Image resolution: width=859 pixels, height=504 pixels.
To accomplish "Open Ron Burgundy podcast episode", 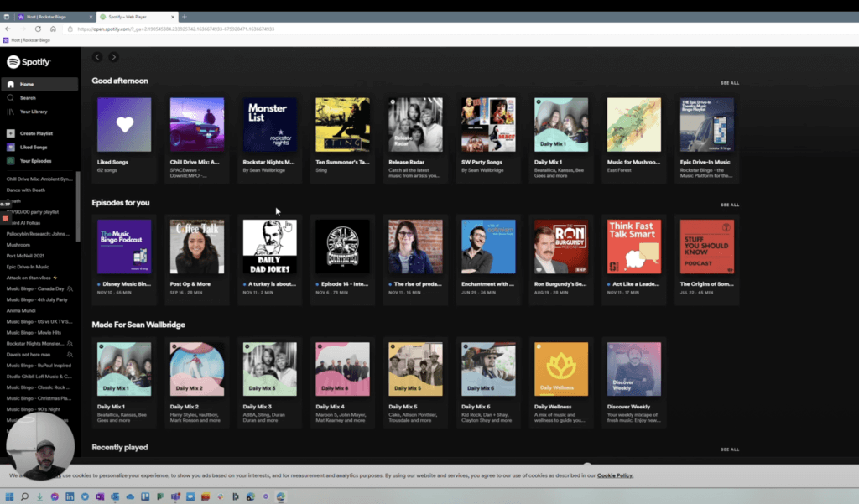I will tap(561, 260).
